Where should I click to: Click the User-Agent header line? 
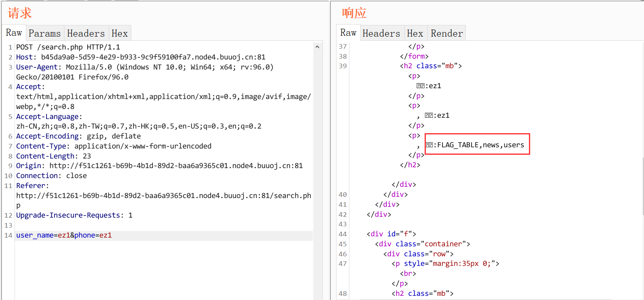145,67
